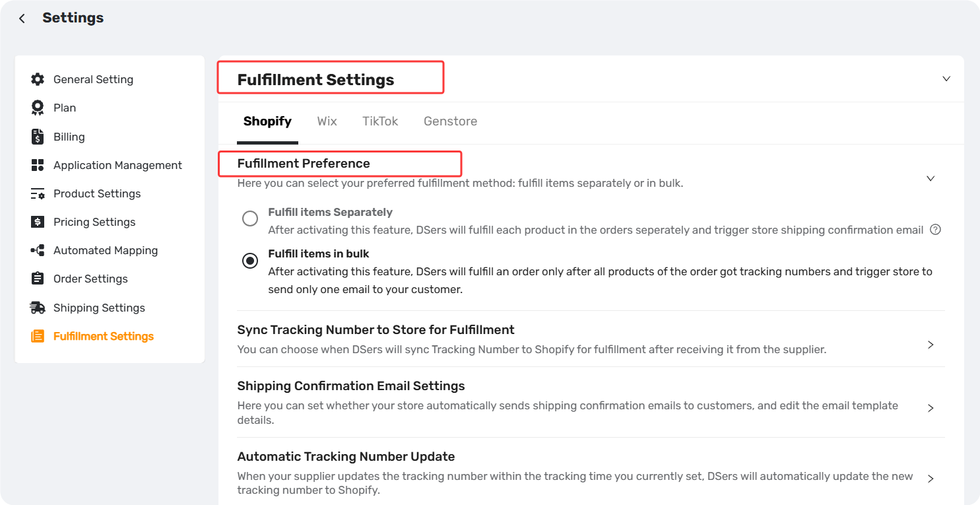
Task: Click help icon beside Fulfill items Separately
Action: [x=935, y=230]
